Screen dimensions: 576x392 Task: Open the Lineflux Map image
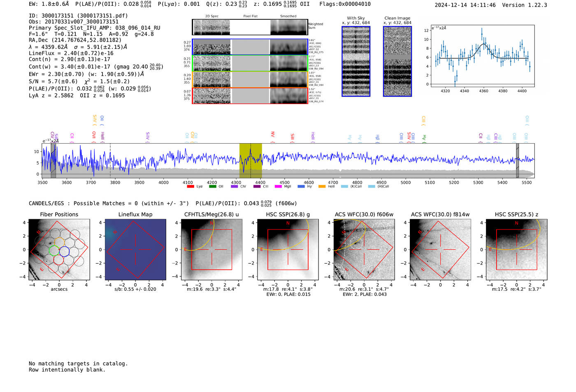point(135,250)
